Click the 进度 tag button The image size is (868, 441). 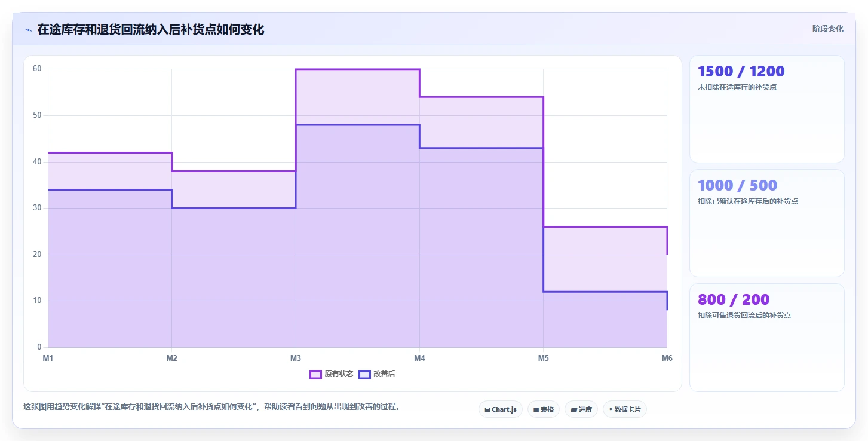point(581,409)
